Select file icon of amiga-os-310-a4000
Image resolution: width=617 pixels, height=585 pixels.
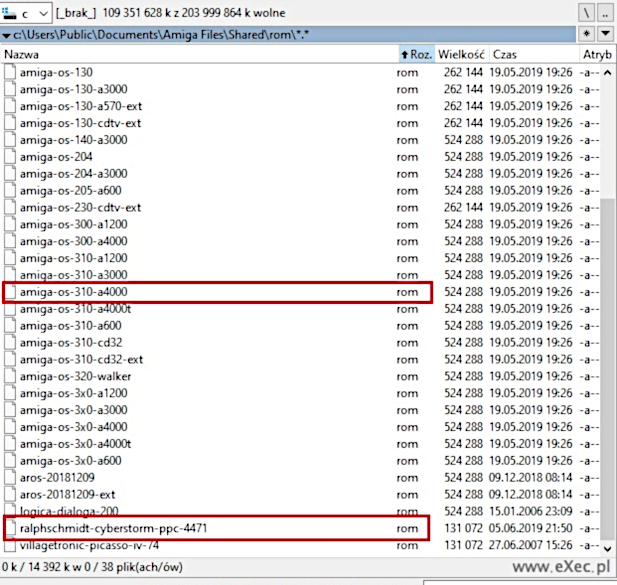click(10, 292)
